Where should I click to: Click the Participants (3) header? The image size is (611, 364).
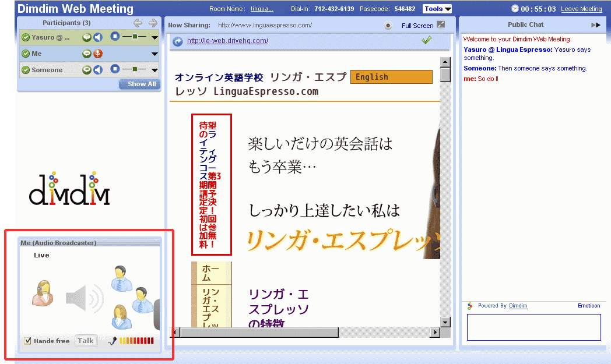point(66,23)
